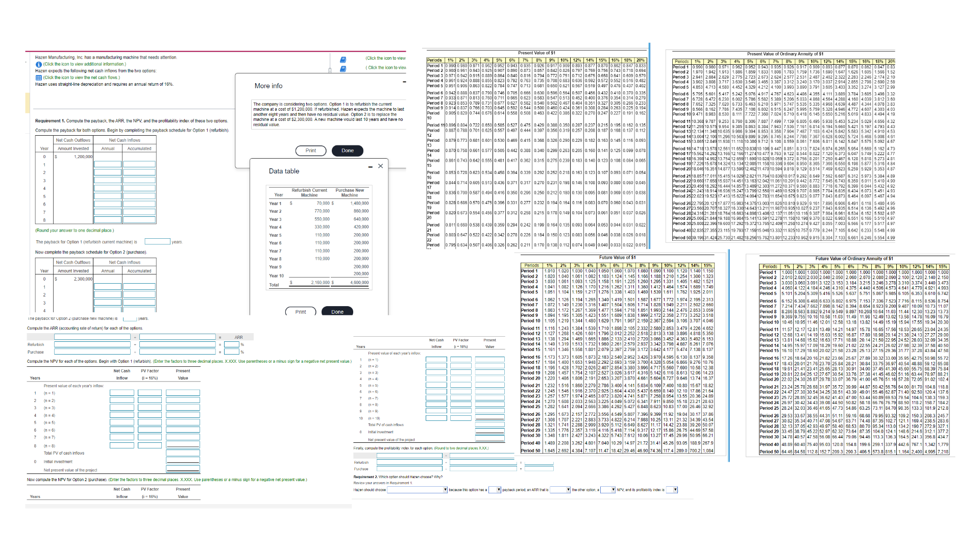Click Print in the Data table dialog
This screenshot has width=980, height=551.
tap(301, 311)
